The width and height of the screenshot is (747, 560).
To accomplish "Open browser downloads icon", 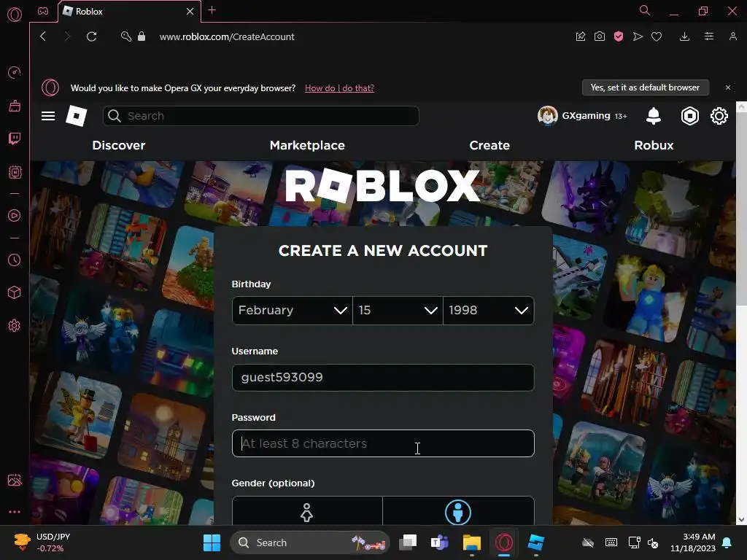I will pos(684,36).
